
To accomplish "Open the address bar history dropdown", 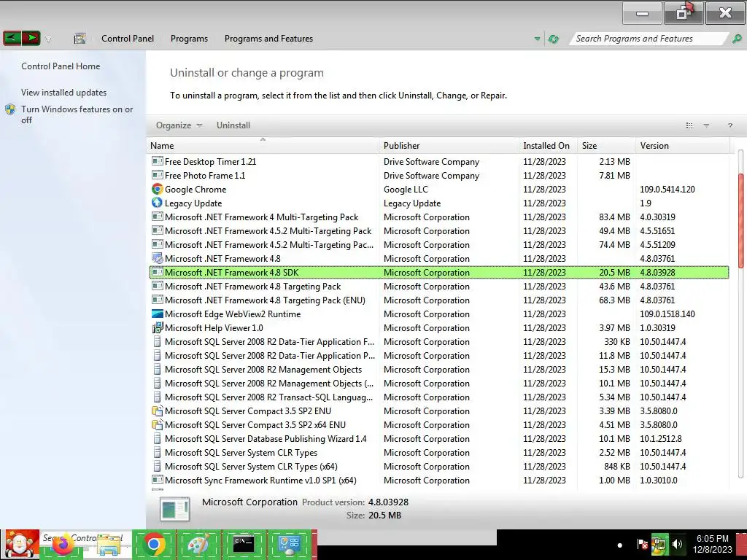I will 537,39.
